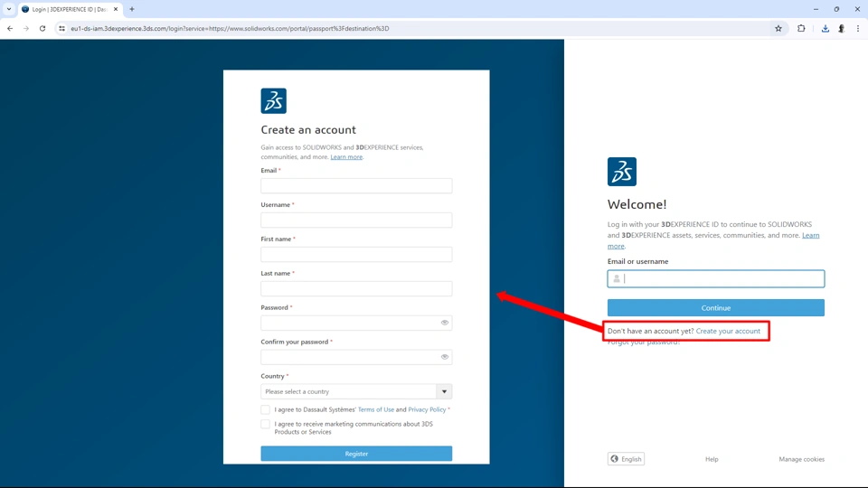Restore down the browser window
Viewport: 868px width, 488px height.
[x=836, y=9]
